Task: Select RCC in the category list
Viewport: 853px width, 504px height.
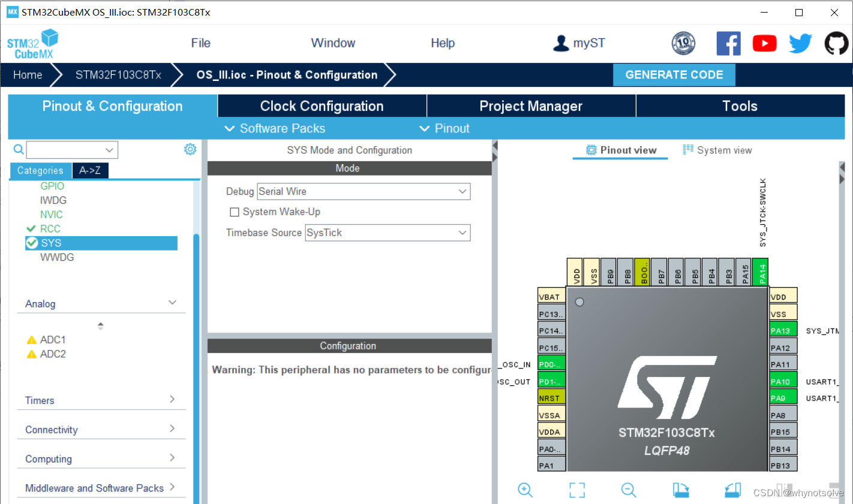Action: [x=50, y=229]
